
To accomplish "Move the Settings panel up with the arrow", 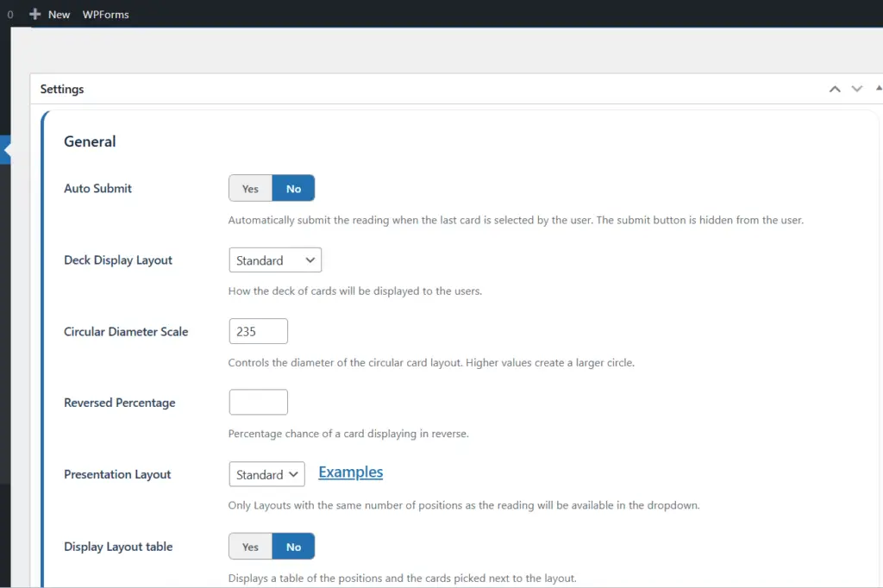I will coord(835,89).
